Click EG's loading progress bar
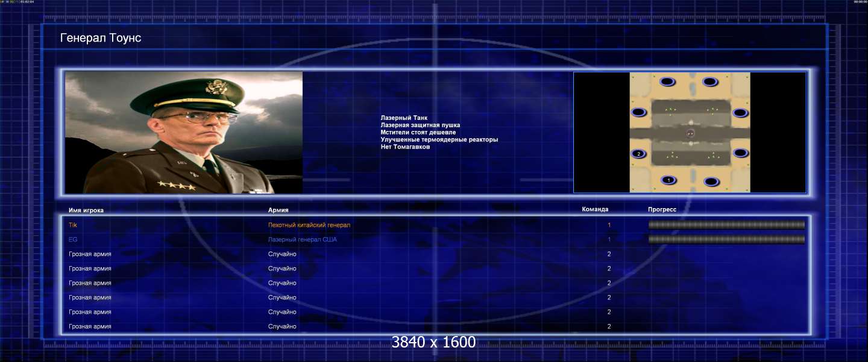This screenshot has height=362, width=868. (x=726, y=240)
